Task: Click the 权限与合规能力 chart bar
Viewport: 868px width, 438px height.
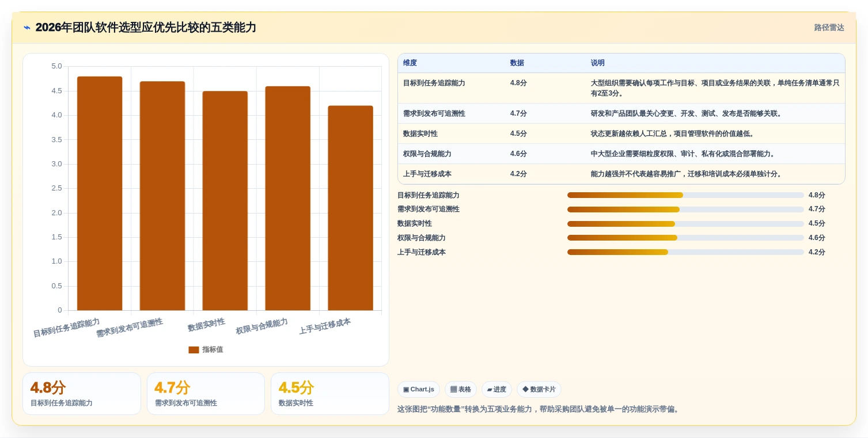Action: (288, 199)
